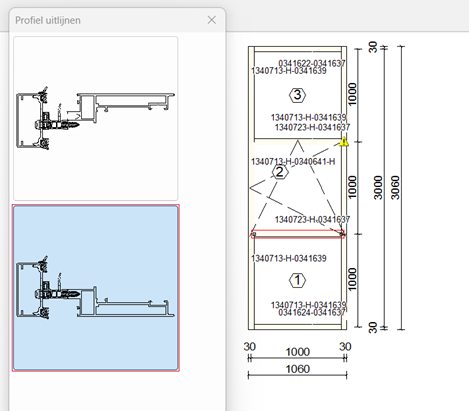469x411 pixels.
Task: Click the red-highlighted transom profile
Action: click(298, 234)
